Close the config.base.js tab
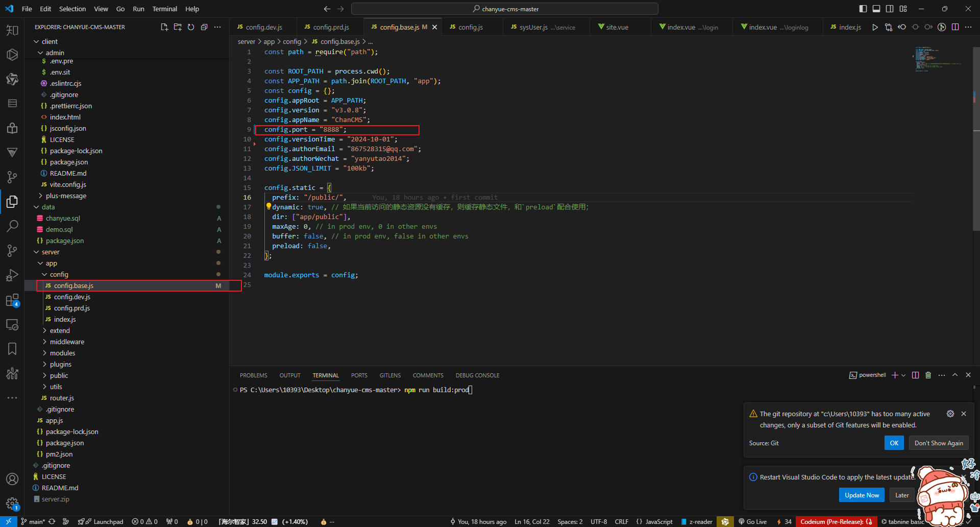This screenshot has height=527, width=980. [x=435, y=27]
